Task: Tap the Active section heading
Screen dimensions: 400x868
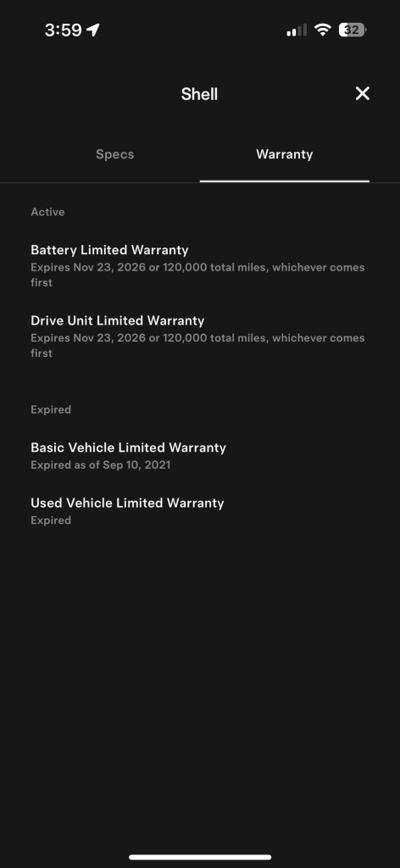Action: [47, 212]
